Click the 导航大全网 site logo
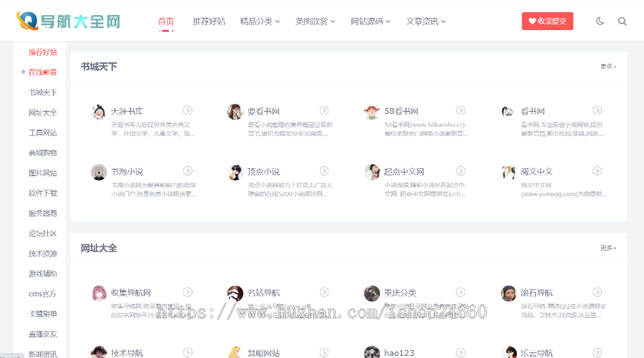 (68, 21)
